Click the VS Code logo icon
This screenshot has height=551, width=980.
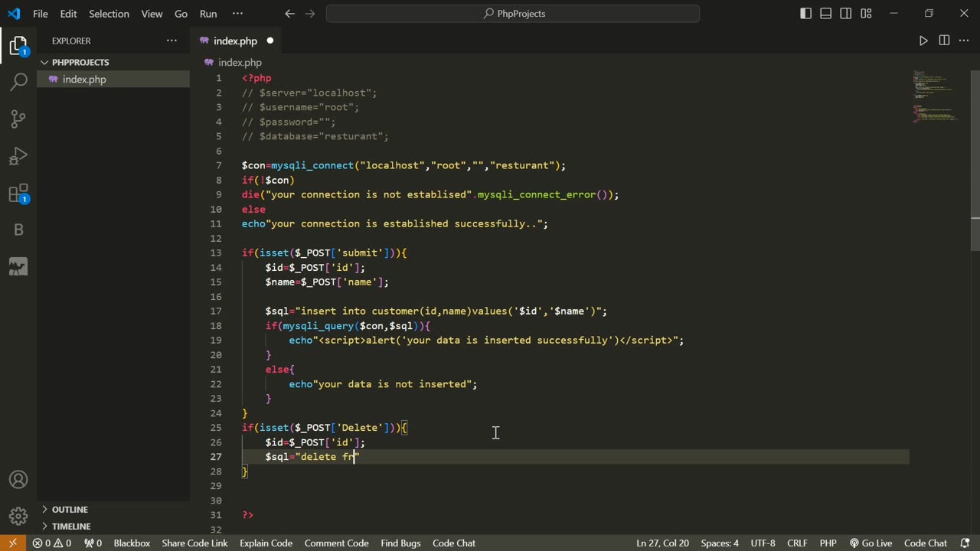coord(14,14)
